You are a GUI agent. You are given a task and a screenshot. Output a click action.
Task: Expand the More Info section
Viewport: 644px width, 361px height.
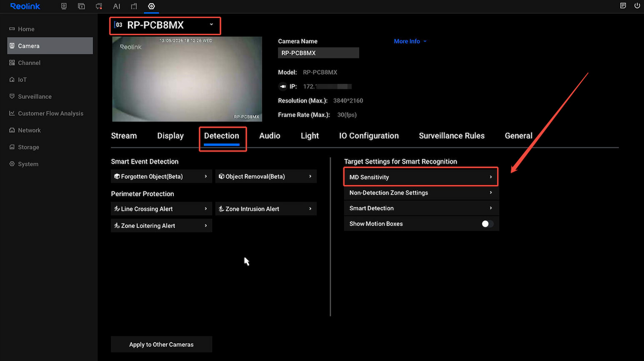pos(410,41)
